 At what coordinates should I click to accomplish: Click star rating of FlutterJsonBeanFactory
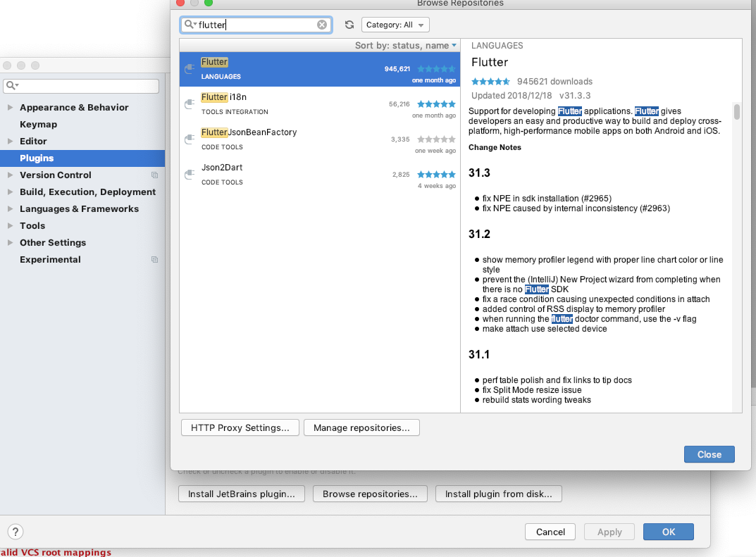coord(436,139)
